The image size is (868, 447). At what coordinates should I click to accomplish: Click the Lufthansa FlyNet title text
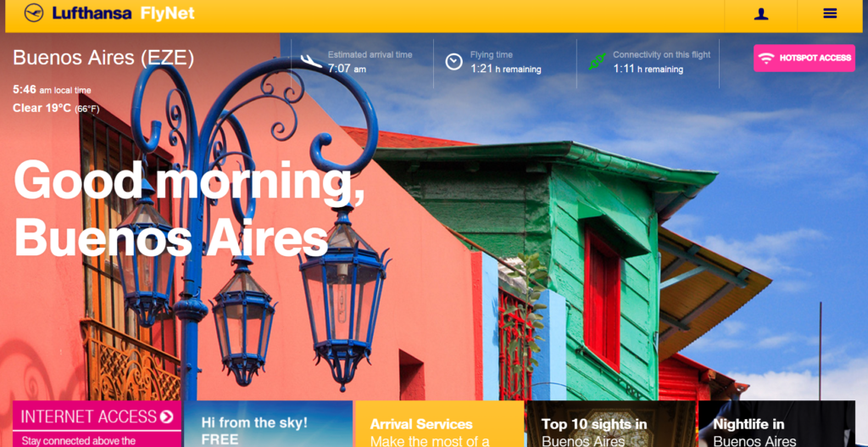[x=124, y=14]
